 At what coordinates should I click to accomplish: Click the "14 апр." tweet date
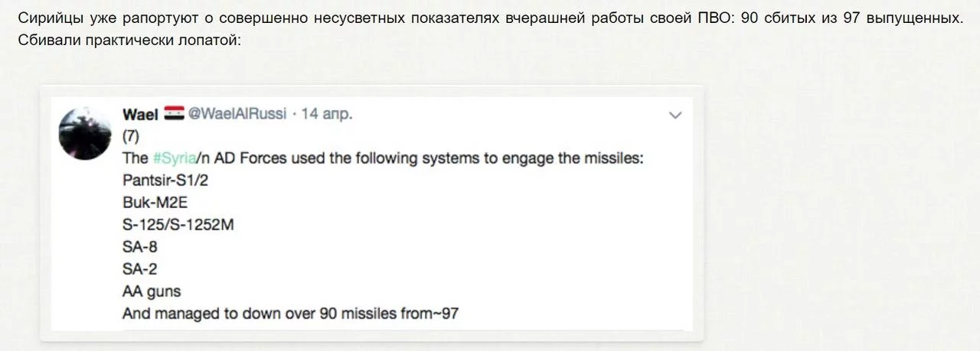327,114
